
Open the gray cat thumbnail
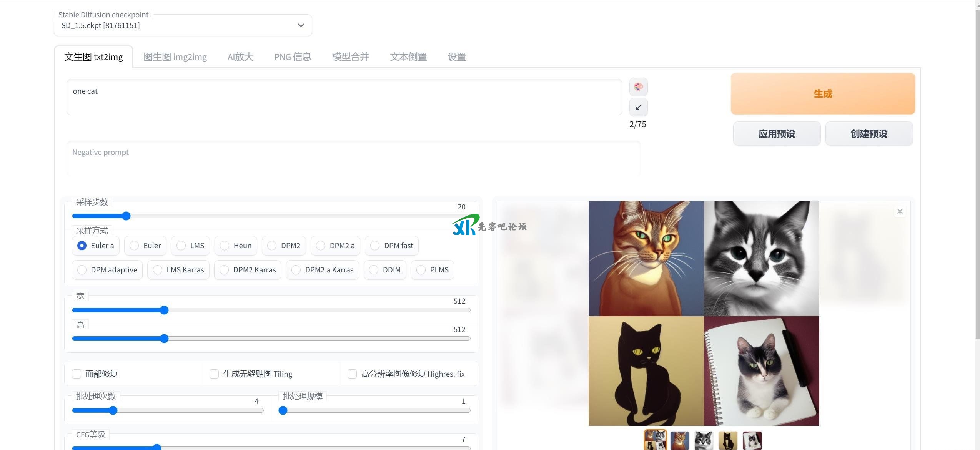click(704, 440)
